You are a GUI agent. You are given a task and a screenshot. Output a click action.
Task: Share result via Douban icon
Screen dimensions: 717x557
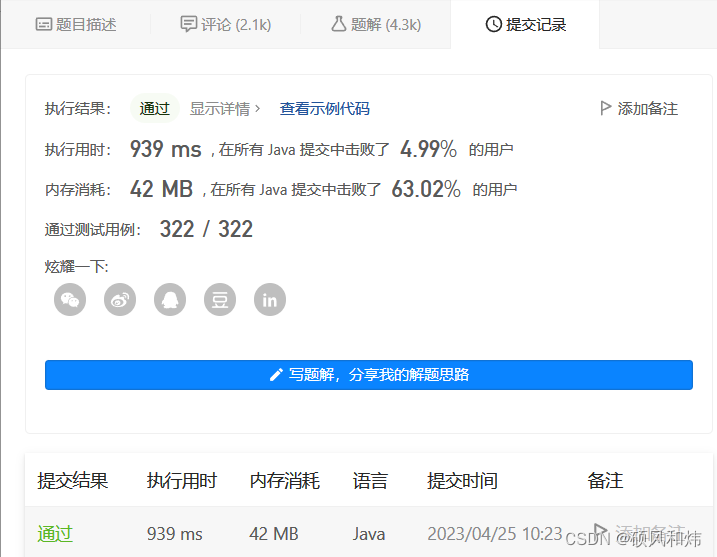(x=220, y=300)
